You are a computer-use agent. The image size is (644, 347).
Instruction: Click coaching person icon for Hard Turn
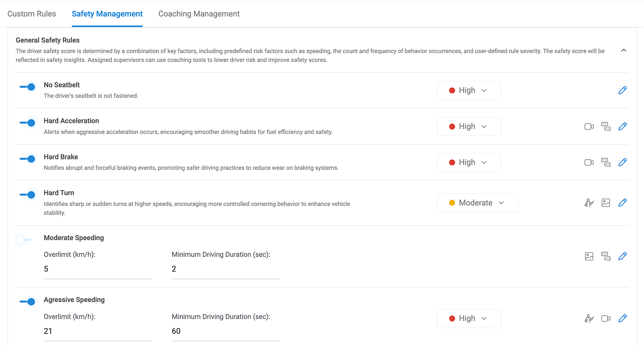[589, 203]
